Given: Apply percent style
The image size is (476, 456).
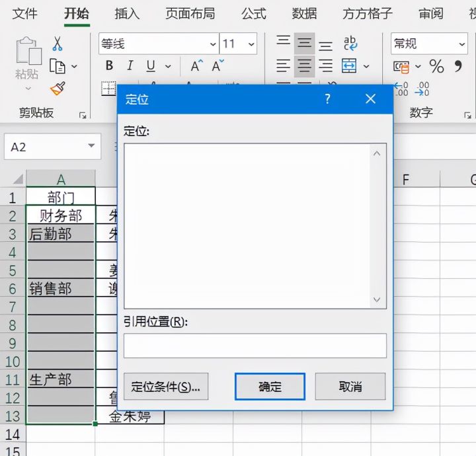Looking at the screenshot, I should coord(436,66).
